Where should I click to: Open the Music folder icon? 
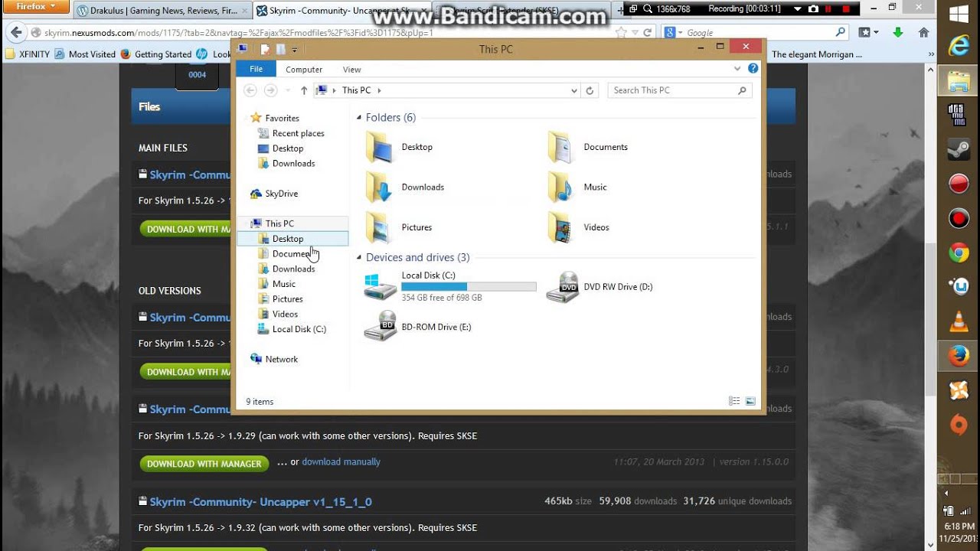(x=561, y=187)
